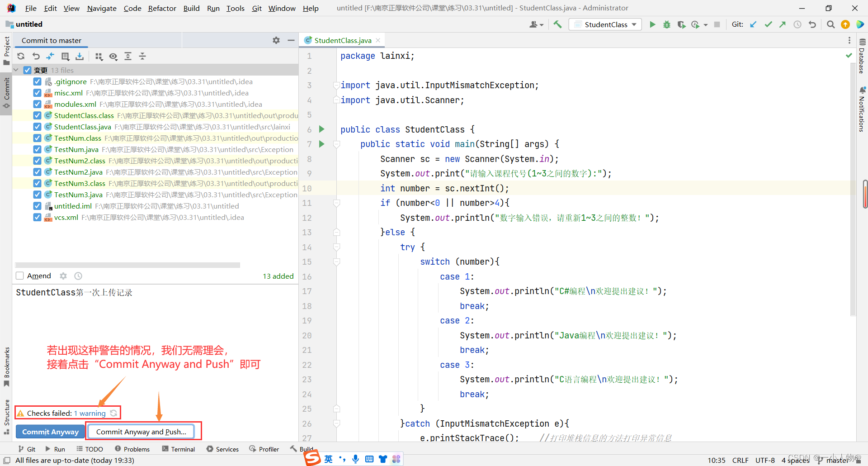Uncheck the untitled.iml checkbox

[x=38, y=206]
